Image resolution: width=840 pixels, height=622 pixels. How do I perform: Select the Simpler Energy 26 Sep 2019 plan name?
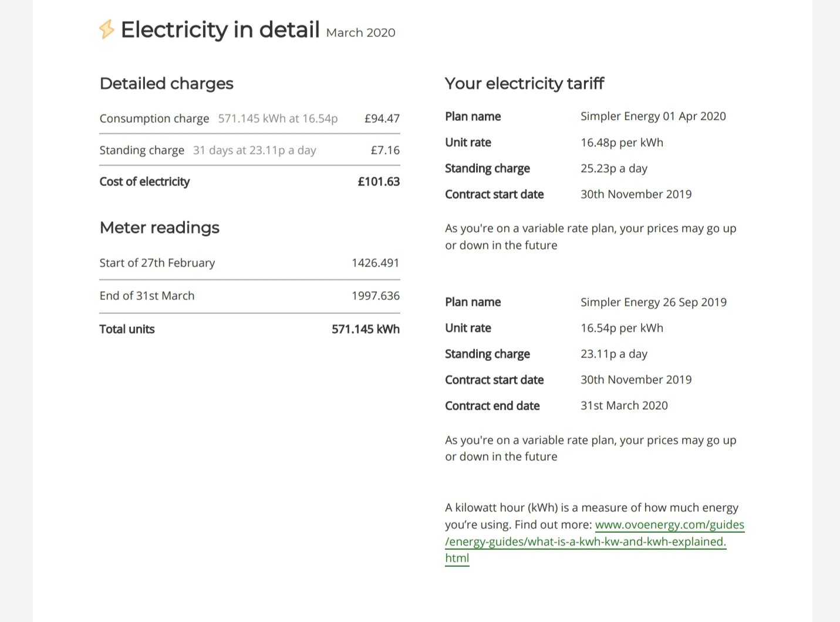click(x=653, y=302)
